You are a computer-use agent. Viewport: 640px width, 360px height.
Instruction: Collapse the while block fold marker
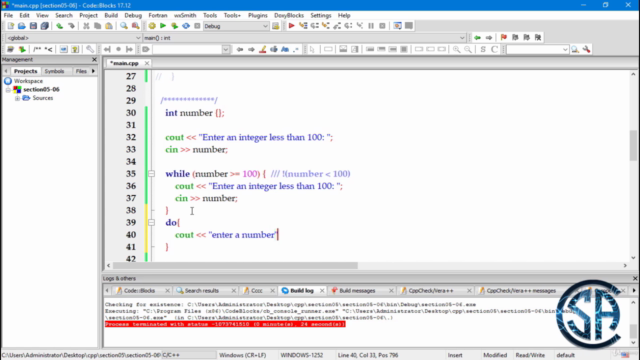[151, 174]
